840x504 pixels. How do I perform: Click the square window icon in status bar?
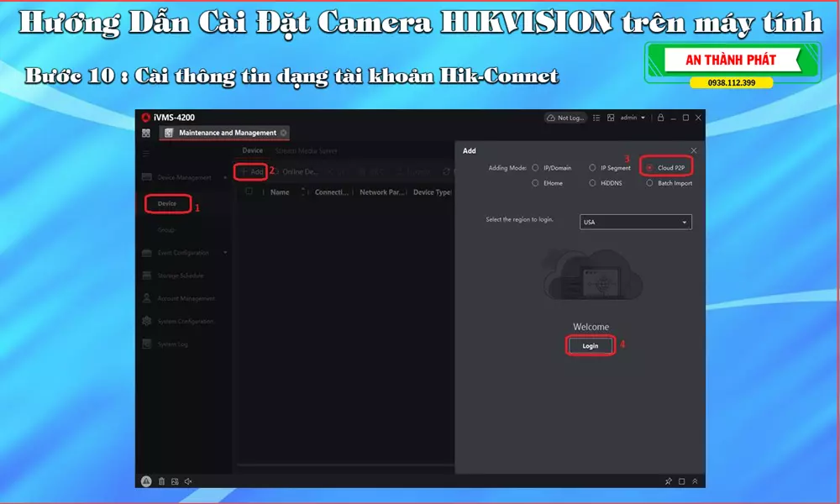682,481
